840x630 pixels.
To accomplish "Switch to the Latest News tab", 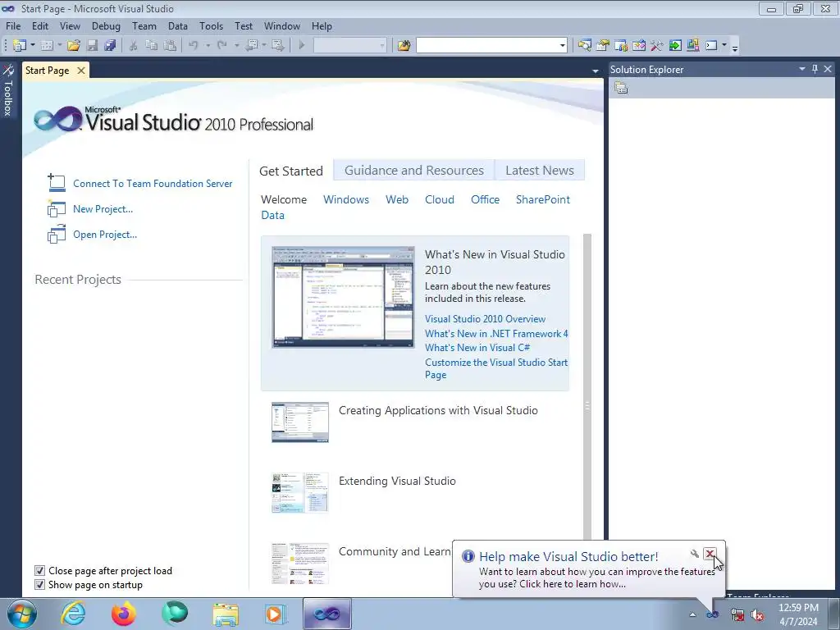I will (540, 171).
